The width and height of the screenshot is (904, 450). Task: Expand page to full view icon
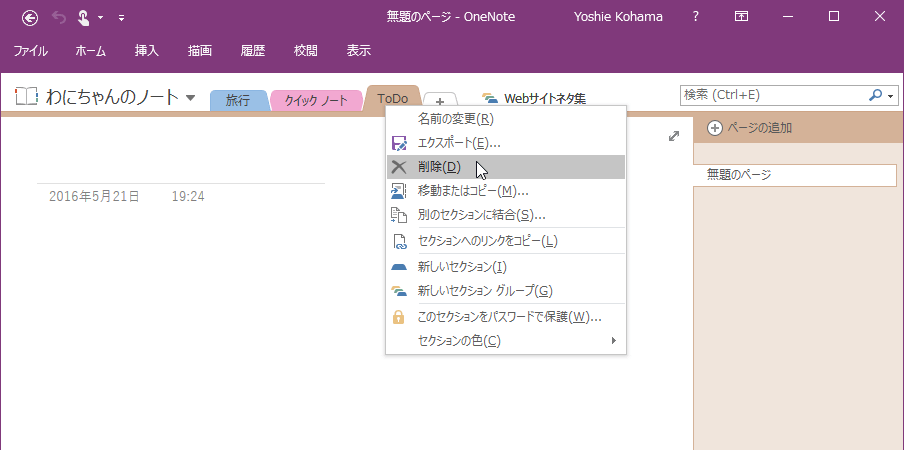click(x=674, y=136)
